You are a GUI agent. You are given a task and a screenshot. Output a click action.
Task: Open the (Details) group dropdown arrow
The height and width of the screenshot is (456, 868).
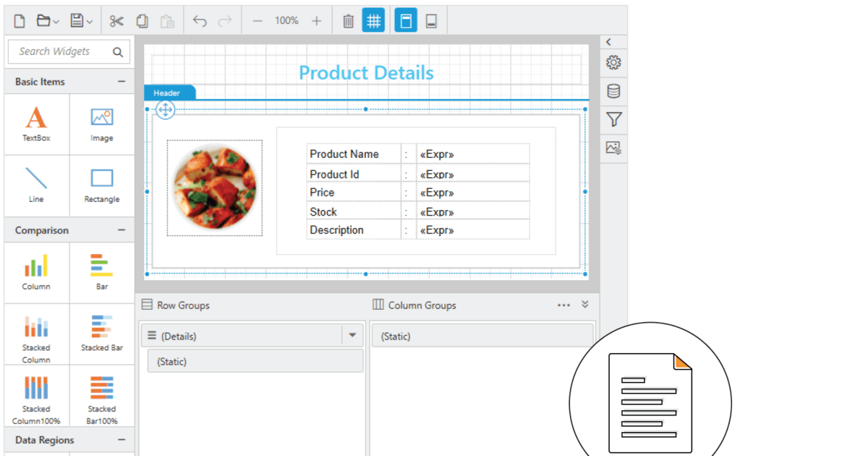pos(352,336)
